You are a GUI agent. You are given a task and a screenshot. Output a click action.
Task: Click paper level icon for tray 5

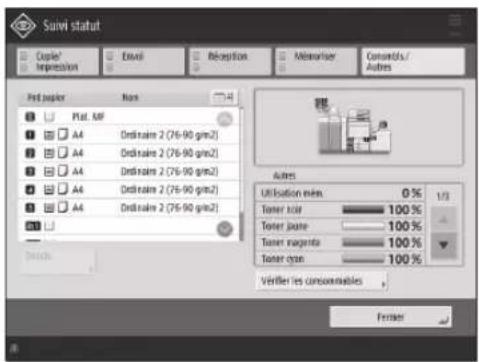point(49,208)
